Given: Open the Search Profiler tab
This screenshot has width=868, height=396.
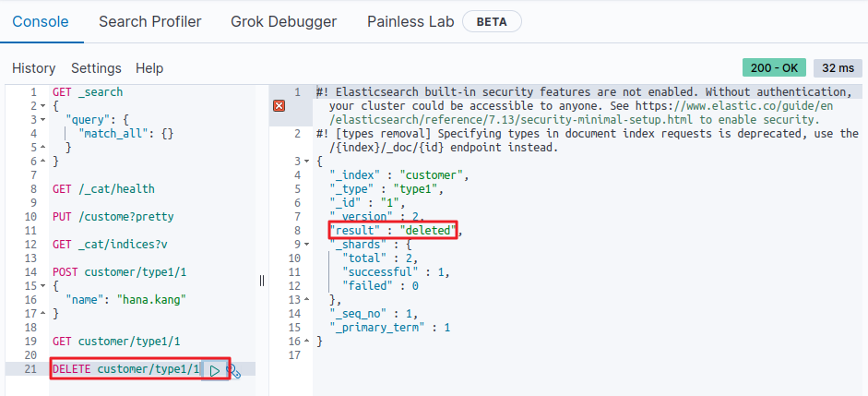Looking at the screenshot, I should (x=150, y=21).
